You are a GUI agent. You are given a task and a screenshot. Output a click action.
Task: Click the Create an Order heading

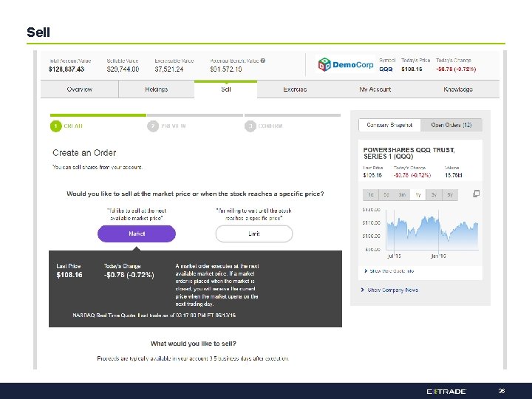pos(84,153)
